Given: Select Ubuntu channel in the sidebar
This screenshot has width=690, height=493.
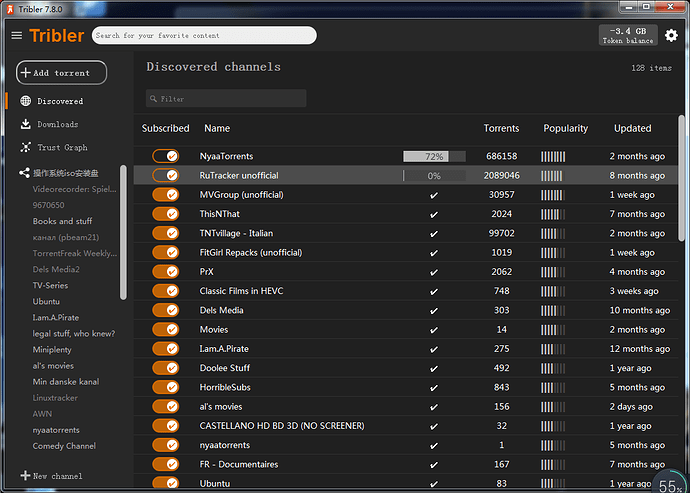Looking at the screenshot, I should click(x=46, y=302).
